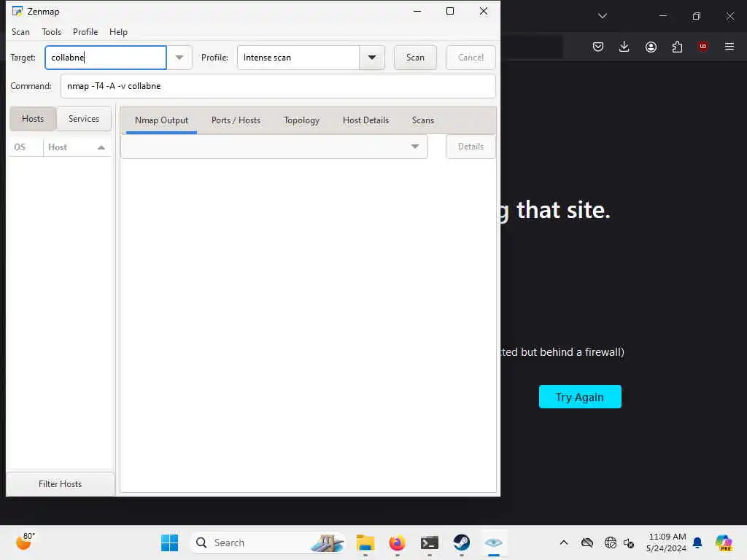Click the OneDrive cloud tray icon
Screen dimensions: 747x560
pyautogui.click(x=587, y=542)
